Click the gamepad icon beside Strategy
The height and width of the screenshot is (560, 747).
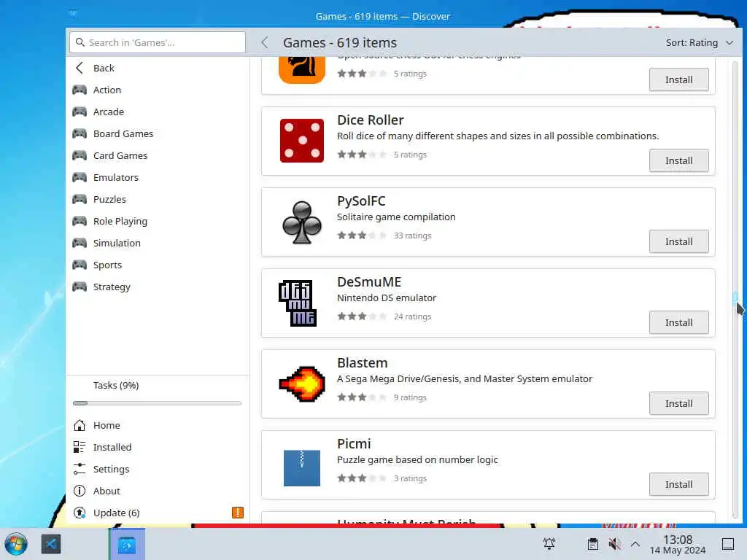[x=80, y=287]
